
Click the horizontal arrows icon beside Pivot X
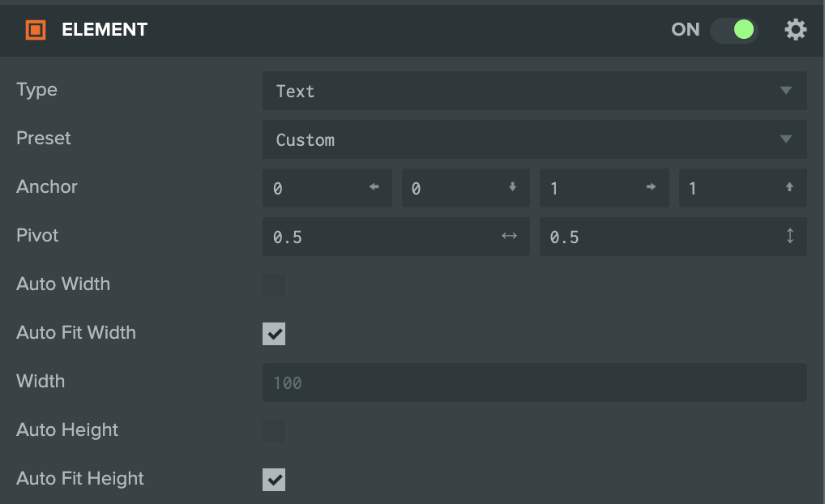(509, 236)
